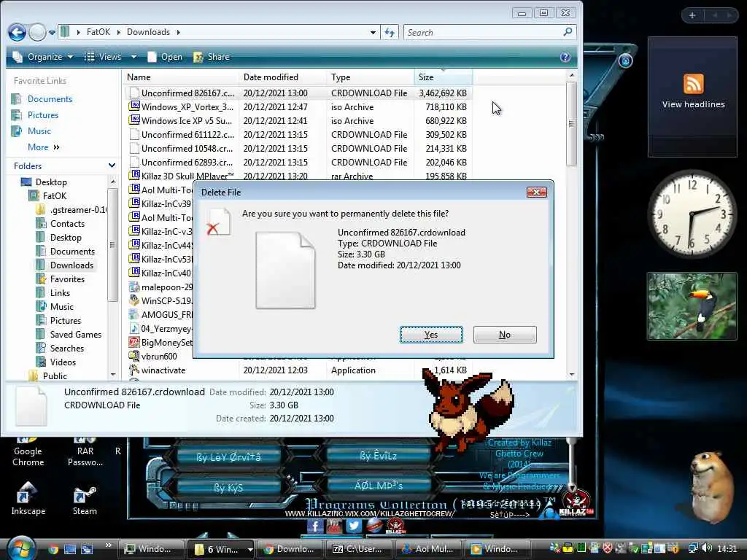Switch to Downloads Chrome taskbar button

tap(289, 549)
